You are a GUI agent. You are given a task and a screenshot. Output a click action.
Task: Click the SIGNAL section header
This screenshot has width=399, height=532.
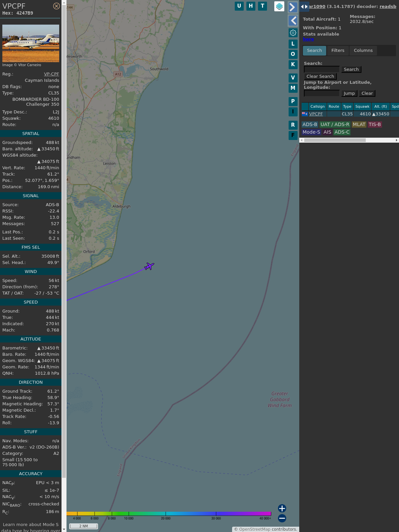coord(31,196)
